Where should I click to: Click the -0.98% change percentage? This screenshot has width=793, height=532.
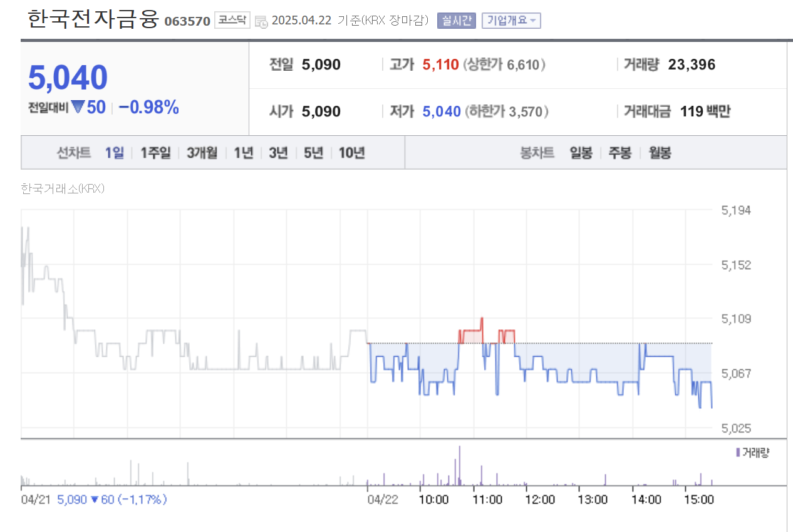(x=148, y=108)
